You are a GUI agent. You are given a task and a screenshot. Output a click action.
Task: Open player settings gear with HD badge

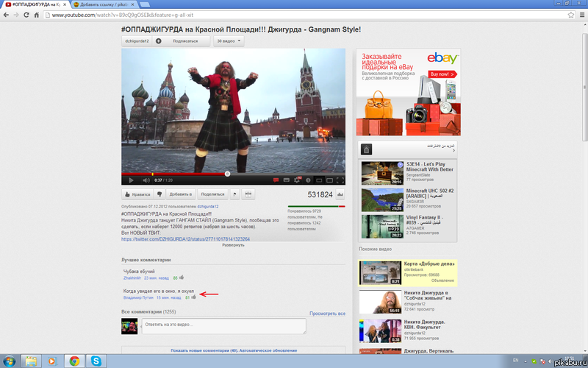pyautogui.click(x=298, y=180)
